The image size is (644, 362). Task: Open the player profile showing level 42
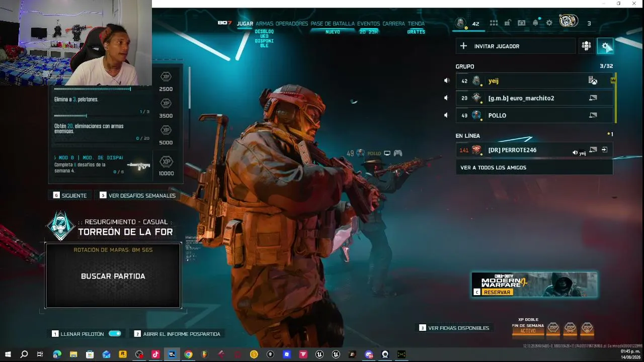point(467,24)
